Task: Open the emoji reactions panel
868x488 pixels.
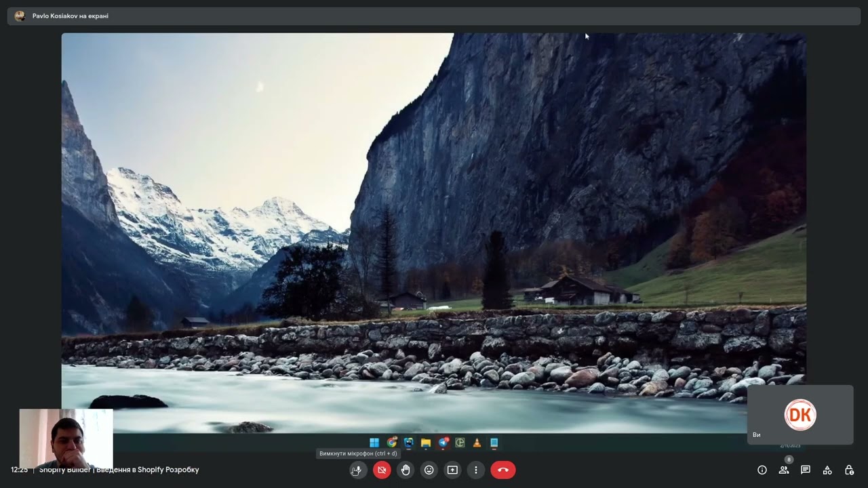Action: click(429, 470)
